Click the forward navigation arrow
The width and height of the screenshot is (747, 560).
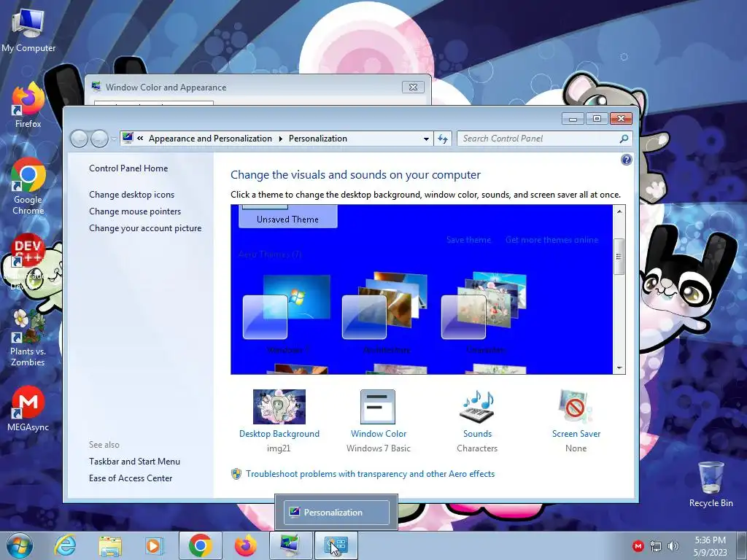(99, 139)
